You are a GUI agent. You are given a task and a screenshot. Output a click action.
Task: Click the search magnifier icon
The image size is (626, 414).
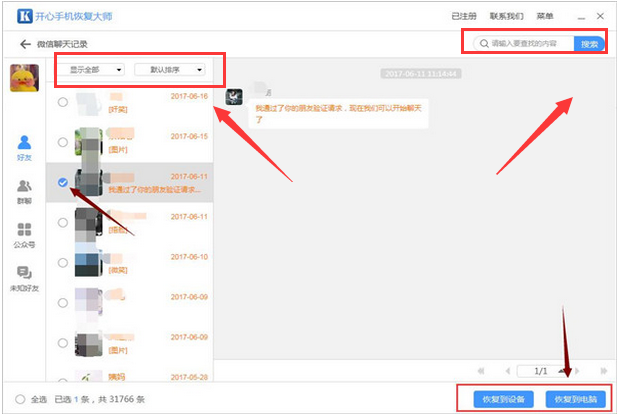point(484,44)
